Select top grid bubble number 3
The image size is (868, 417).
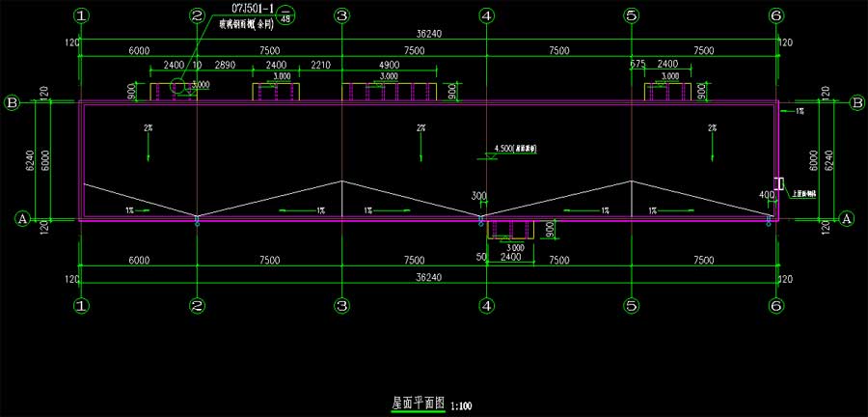(x=342, y=16)
